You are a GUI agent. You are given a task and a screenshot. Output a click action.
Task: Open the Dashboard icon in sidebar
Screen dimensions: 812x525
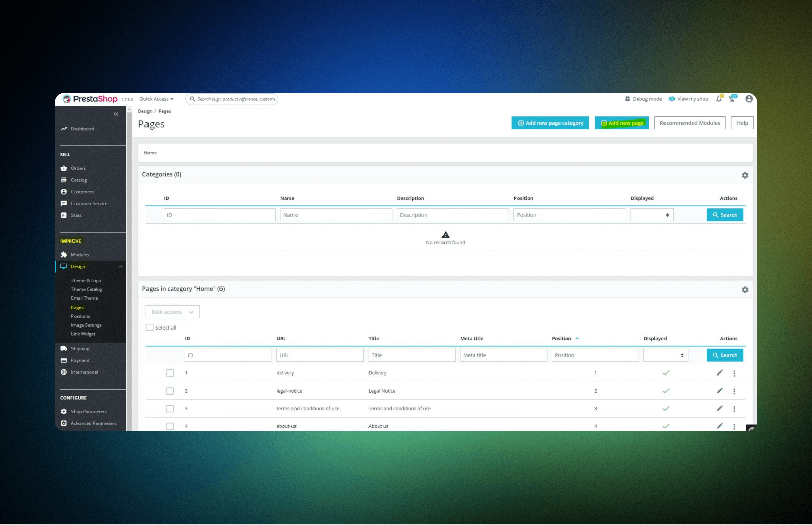click(64, 129)
